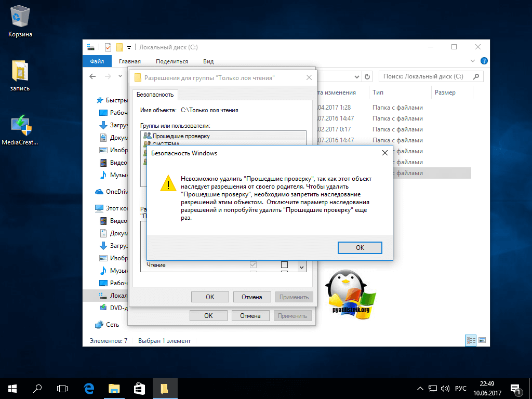Select Этот компьютер in navigation pane
Image resolution: width=532 pixels, height=399 pixels.
point(111,208)
